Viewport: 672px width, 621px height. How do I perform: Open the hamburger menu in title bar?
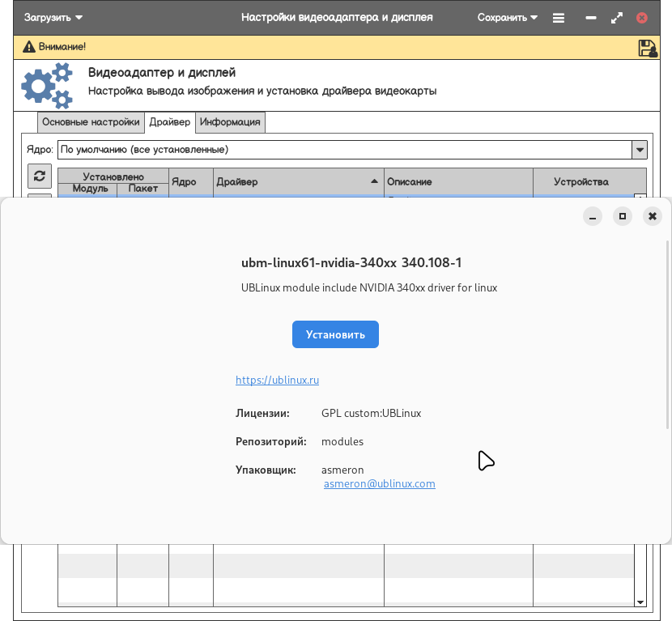[x=559, y=17]
